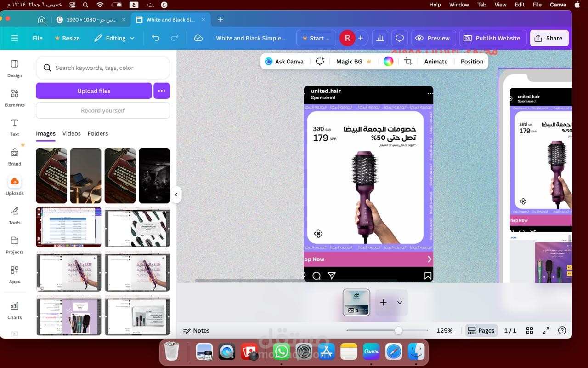Open macOS Window menu
The height and width of the screenshot is (368, 588).
(459, 5)
